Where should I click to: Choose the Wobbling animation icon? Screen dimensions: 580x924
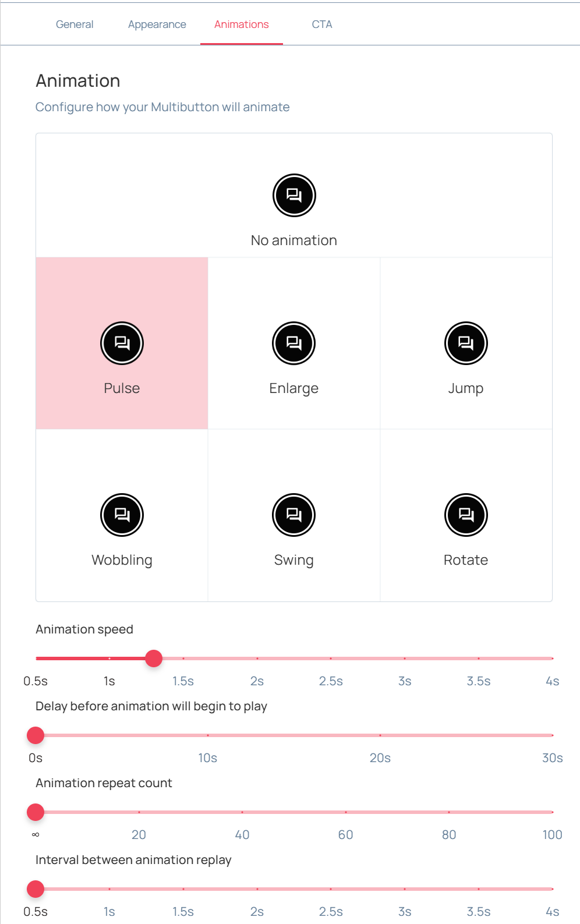(122, 515)
